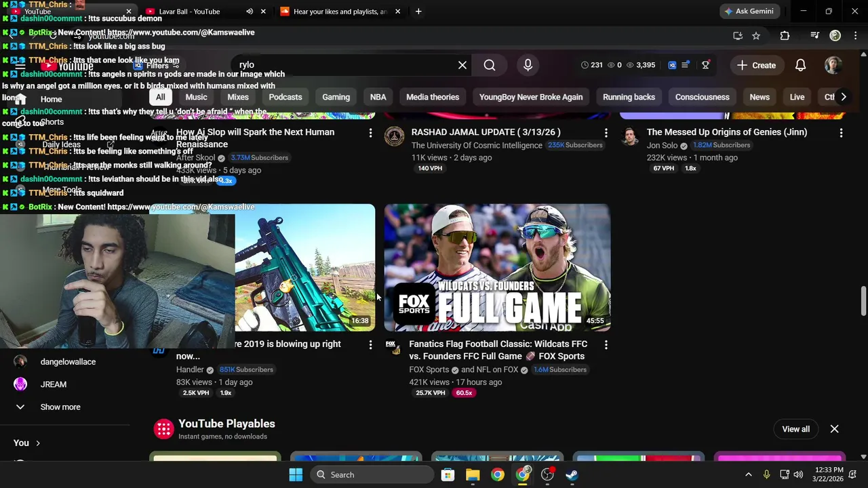The height and width of the screenshot is (488, 868).
Task: Select the Consciousness chip
Action: pyautogui.click(x=702, y=97)
